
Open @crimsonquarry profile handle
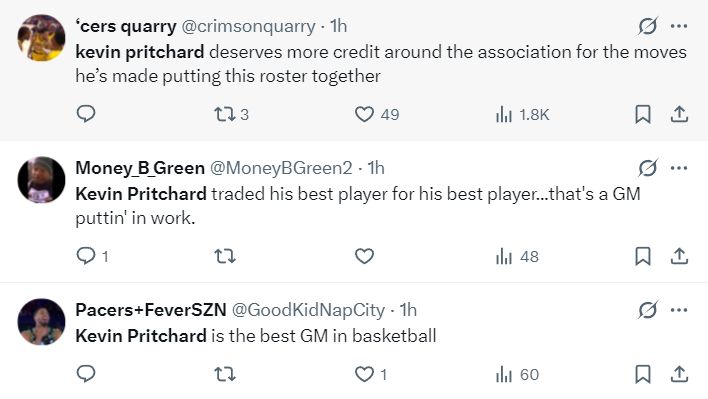click(x=248, y=26)
